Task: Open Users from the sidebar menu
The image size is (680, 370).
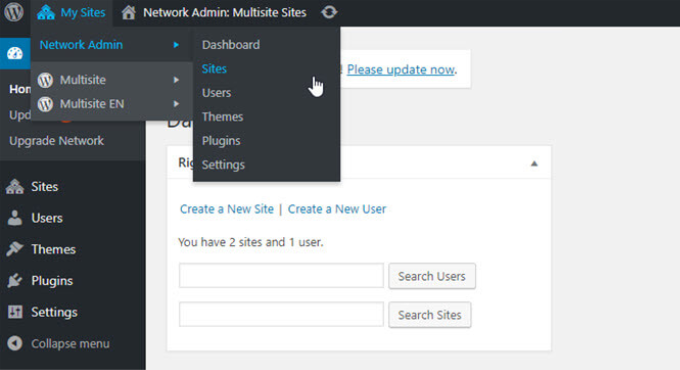Action: 47,218
